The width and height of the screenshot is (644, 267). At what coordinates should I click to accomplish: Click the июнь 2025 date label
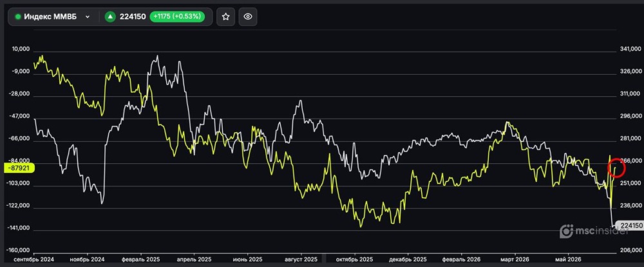(247, 260)
